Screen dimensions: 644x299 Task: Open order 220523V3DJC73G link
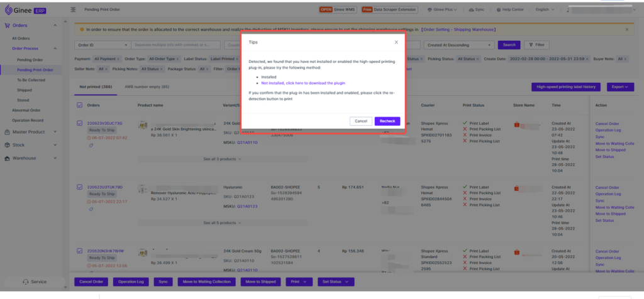click(105, 124)
